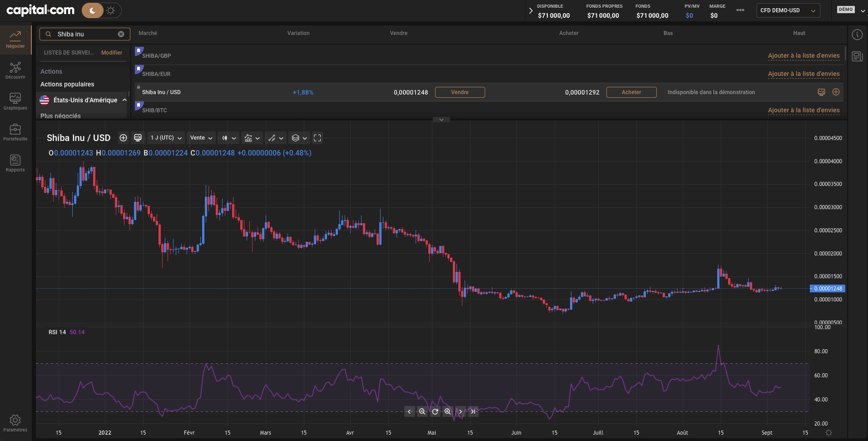Image resolution: width=868 pixels, height=441 pixels.
Task: Expand account summary arrow near Disponible
Action: (531, 10)
